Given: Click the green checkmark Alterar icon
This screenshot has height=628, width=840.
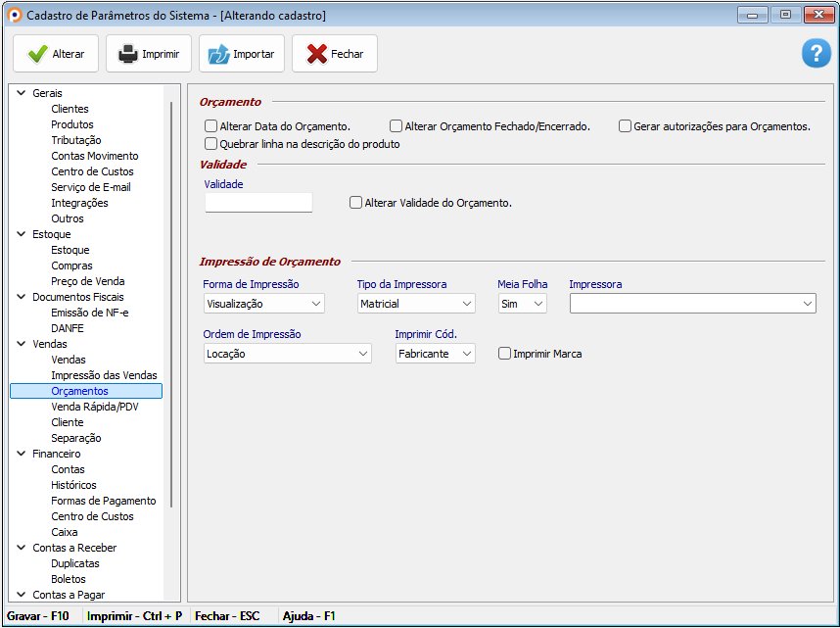Looking at the screenshot, I should (37, 54).
